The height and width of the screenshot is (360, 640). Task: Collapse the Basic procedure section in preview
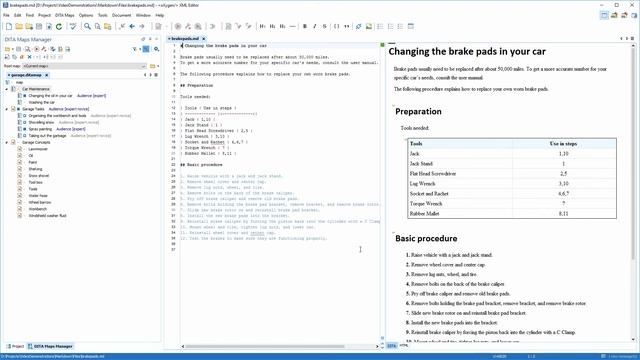click(393, 233)
